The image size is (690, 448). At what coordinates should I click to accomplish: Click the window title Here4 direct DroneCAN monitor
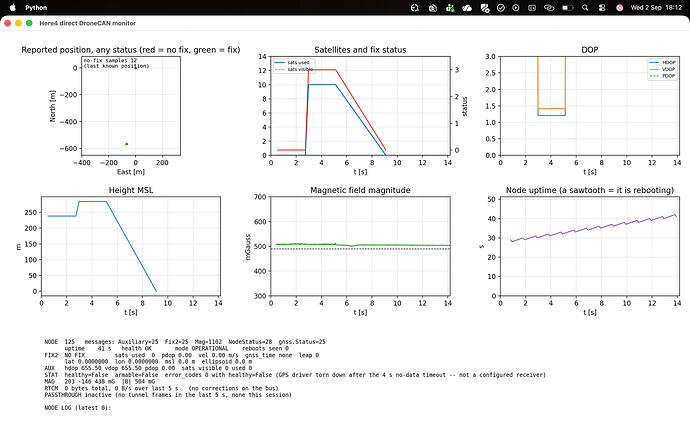click(88, 23)
